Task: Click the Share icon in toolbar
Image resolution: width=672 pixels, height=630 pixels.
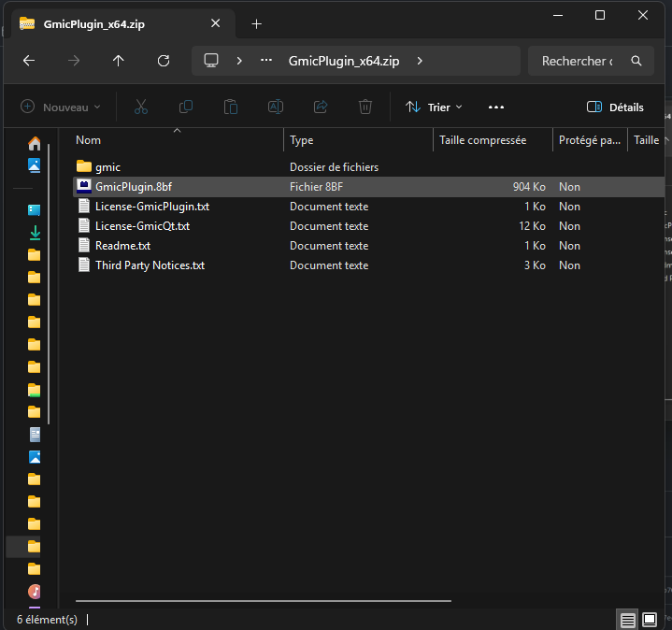Action: coord(321,107)
